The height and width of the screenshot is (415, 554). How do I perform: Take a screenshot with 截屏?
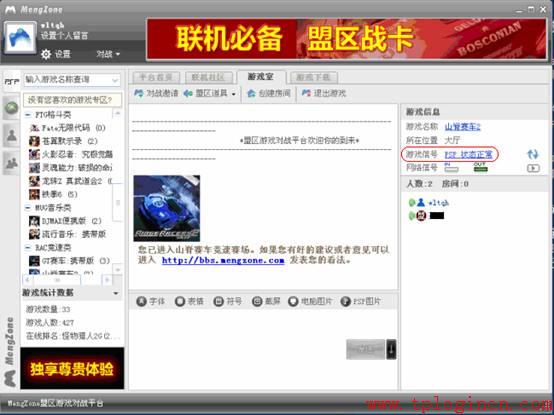257,301
